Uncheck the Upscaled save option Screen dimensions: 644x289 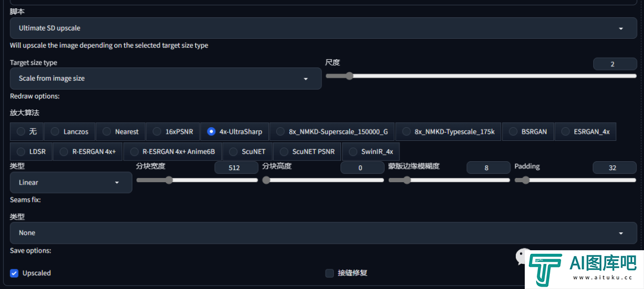(14, 273)
